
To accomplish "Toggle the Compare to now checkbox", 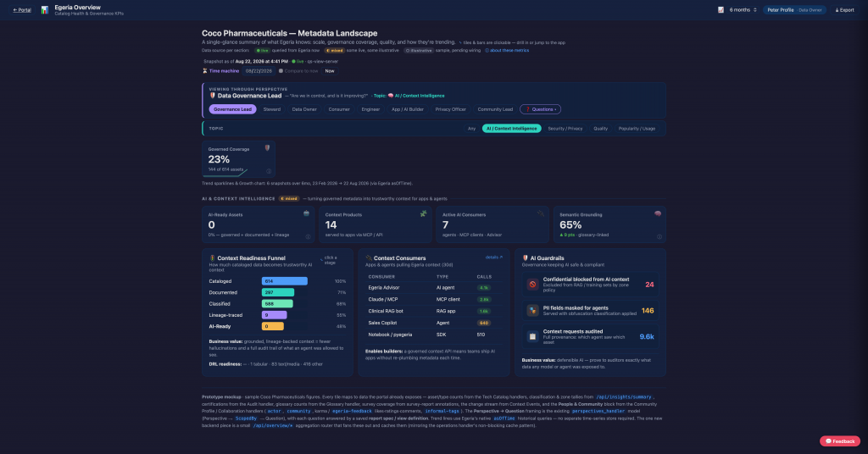I will (x=281, y=71).
